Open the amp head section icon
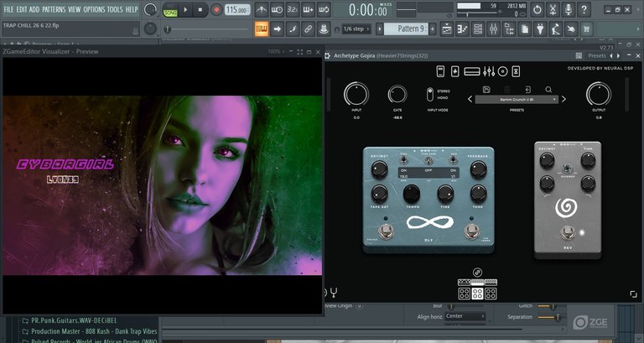The image size is (644, 343). point(472,71)
